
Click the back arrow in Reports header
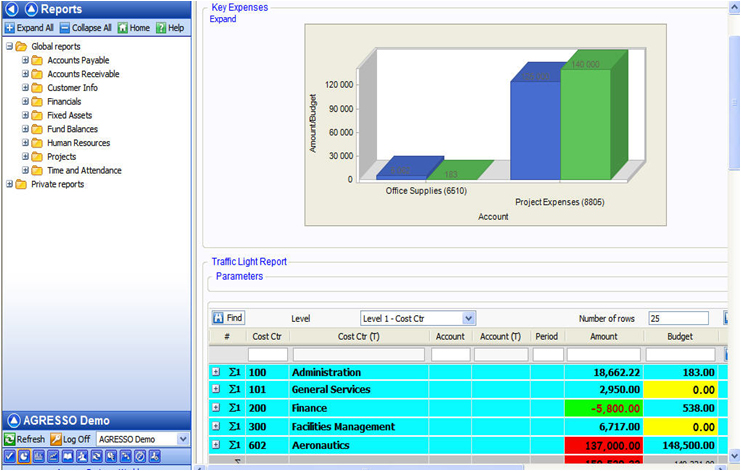(12, 9)
